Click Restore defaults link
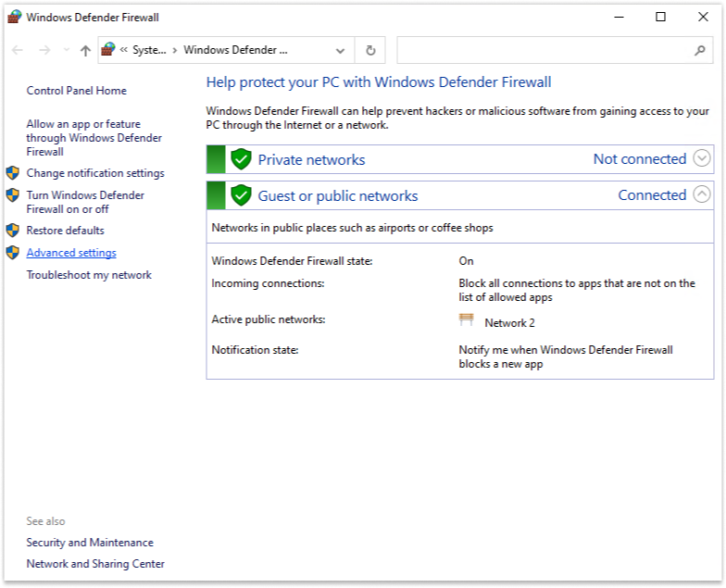The width and height of the screenshot is (726, 588). click(x=65, y=230)
